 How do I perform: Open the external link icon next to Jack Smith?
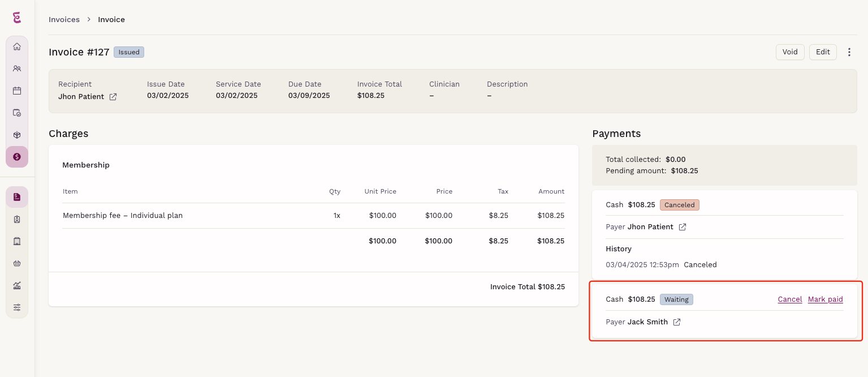coord(677,322)
